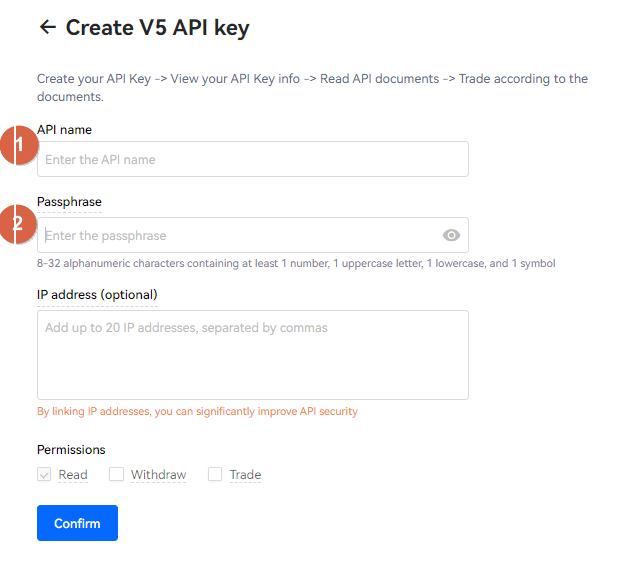Confirm the API key creation
Viewport: 641px width, 563px height.
tap(77, 523)
